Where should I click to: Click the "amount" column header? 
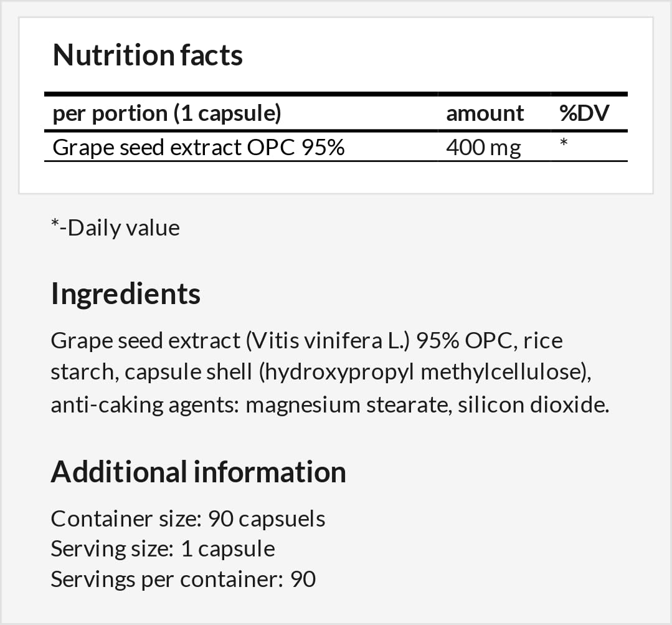tap(485, 113)
